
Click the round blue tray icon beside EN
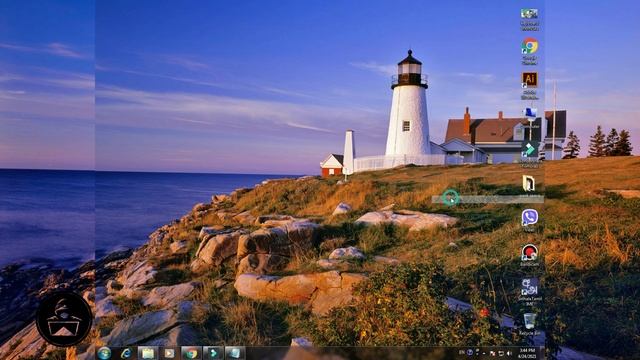470,352
